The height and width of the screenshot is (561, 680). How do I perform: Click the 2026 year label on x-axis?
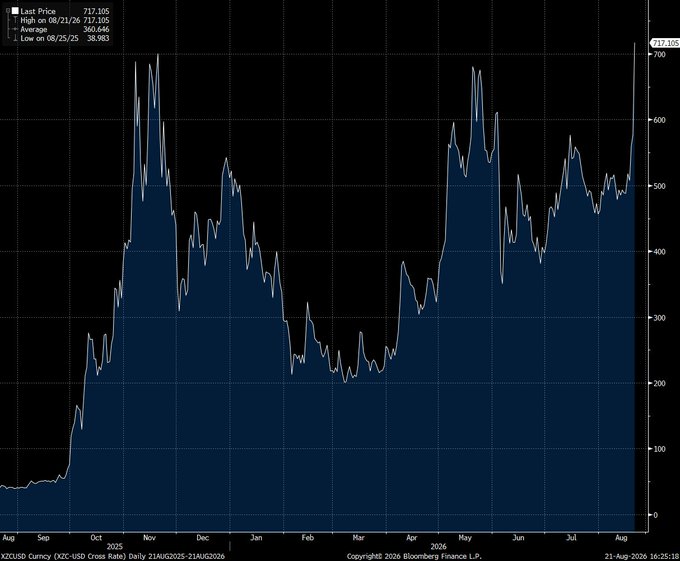tap(438, 547)
